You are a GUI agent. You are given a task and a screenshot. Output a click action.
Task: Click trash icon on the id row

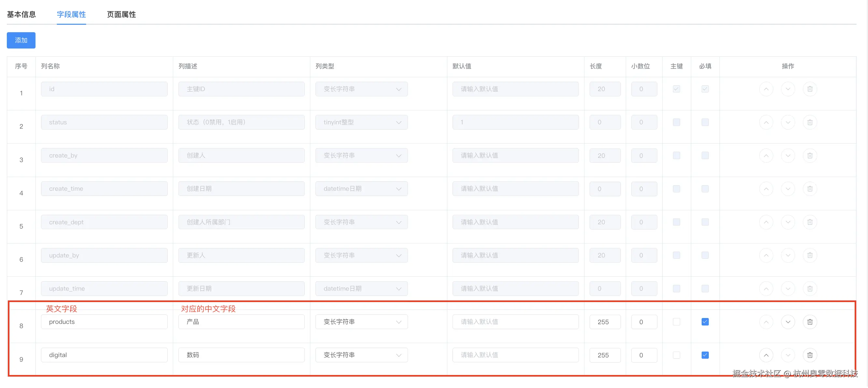pos(810,89)
